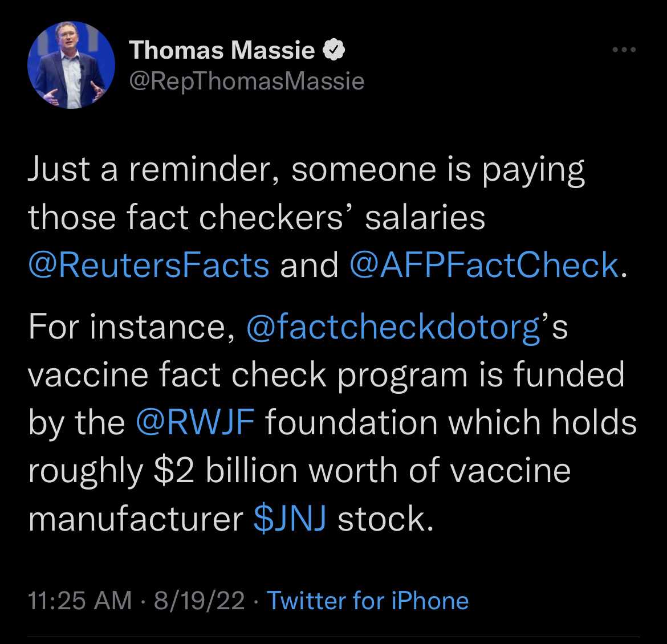Click the 11:25 AM timestamp

[79, 601]
